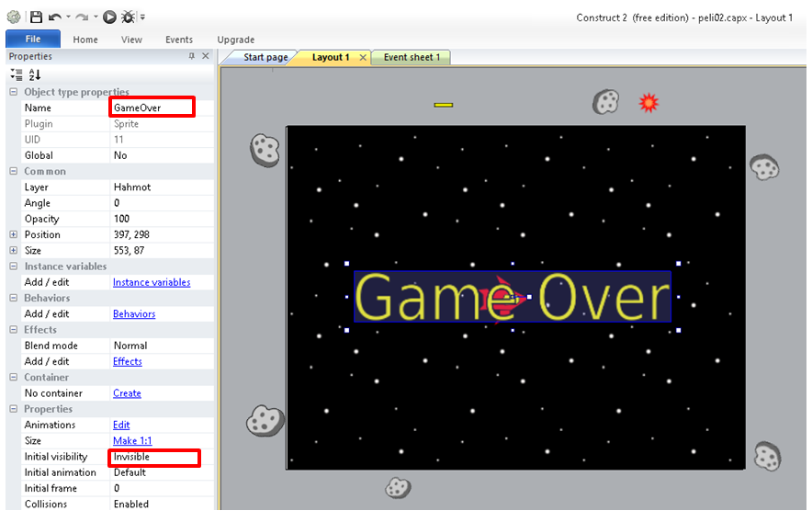
Task: Expand the Position property
Action: coord(13,234)
